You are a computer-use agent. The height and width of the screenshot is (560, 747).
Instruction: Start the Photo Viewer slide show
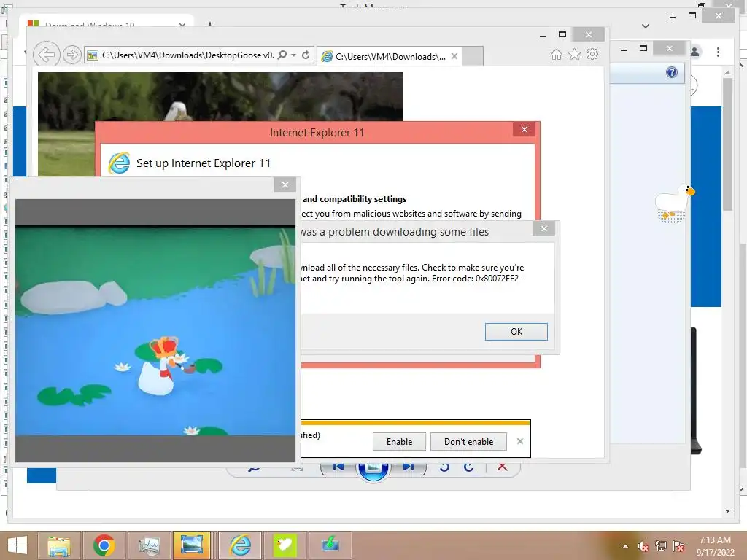[x=373, y=467]
